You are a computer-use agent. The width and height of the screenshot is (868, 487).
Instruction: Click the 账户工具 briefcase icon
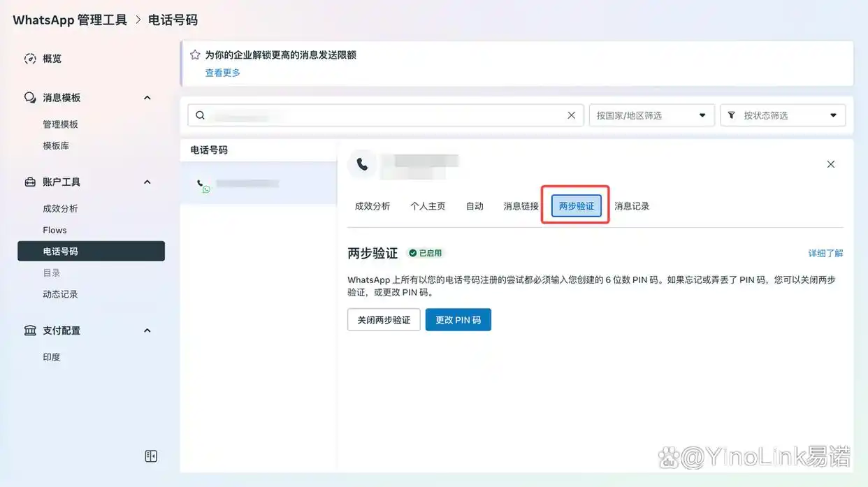30,182
